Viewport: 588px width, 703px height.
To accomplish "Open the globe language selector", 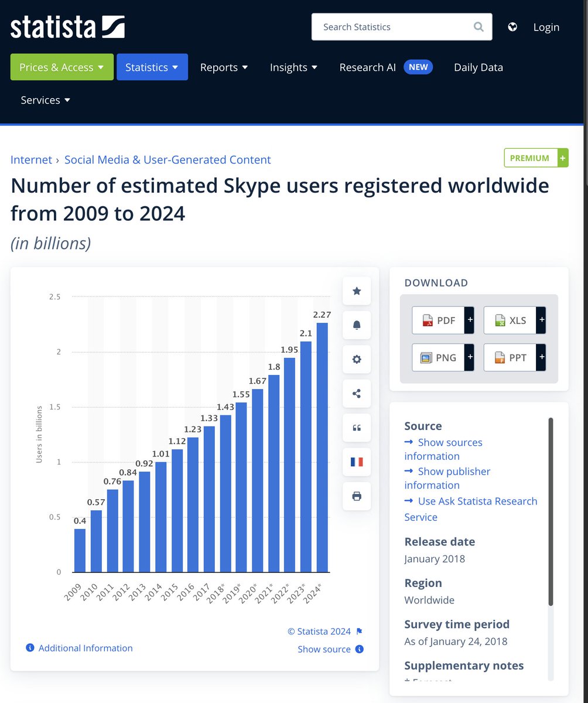I will point(512,27).
